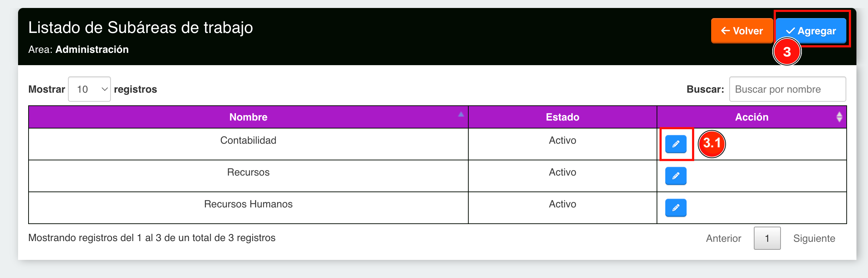This screenshot has width=868, height=278.
Task: Go to the Siguiente page
Action: tap(814, 238)
